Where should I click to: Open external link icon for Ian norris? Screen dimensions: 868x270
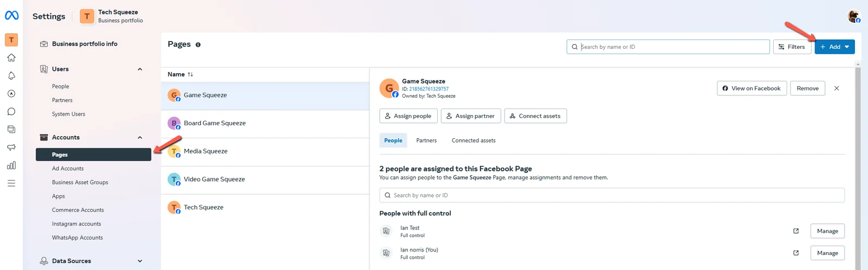tap(796, 253)
